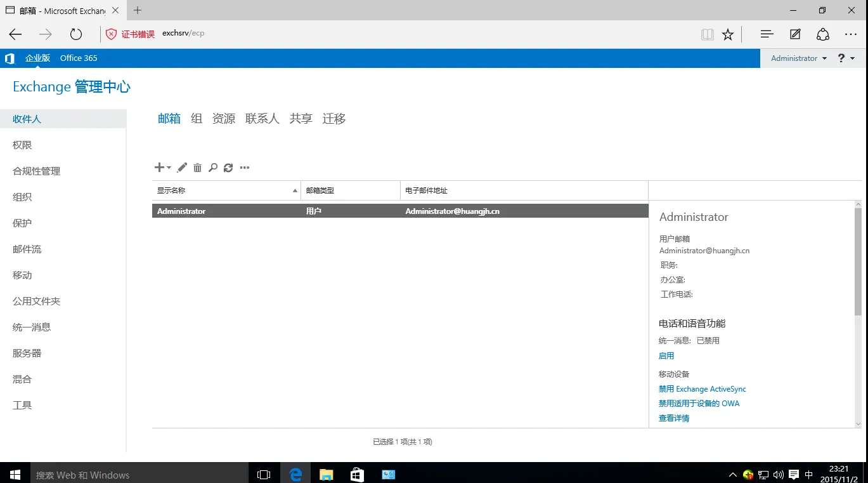Click the certificate error shield icon

click(x=111, y=34)
